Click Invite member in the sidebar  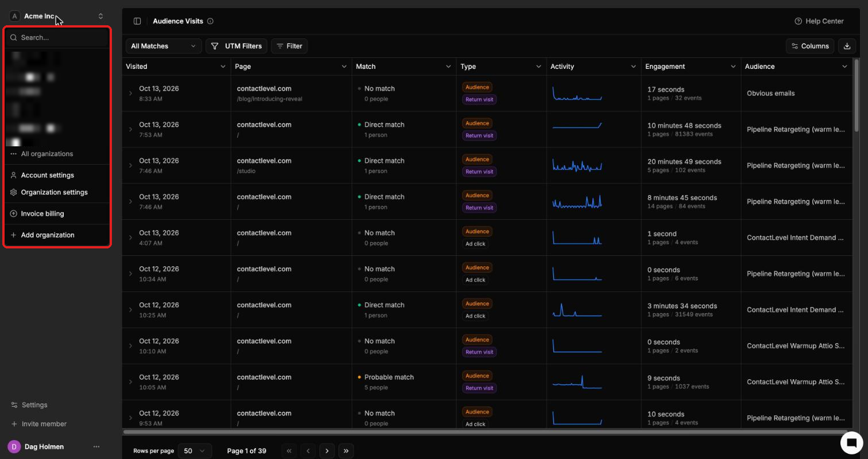click(x=39, y=424)
